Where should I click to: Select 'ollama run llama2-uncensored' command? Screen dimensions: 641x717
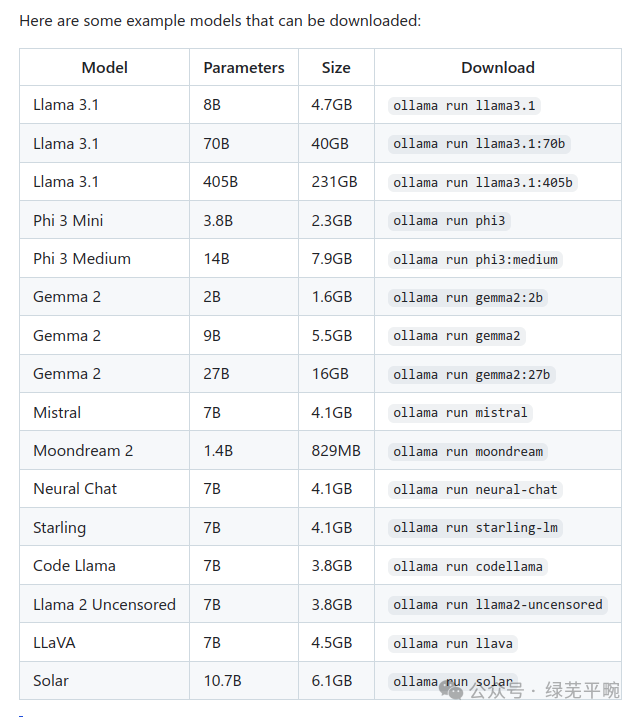(498, 605)
